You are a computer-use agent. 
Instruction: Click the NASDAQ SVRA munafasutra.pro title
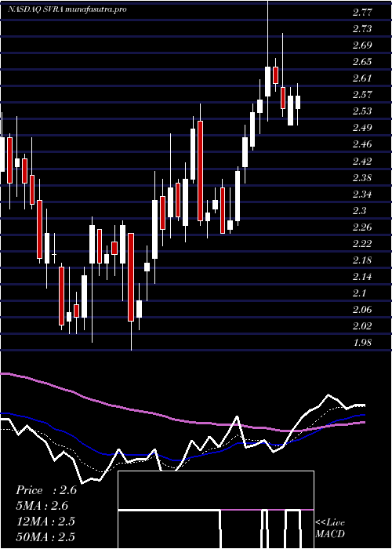[x=67, y=9]
